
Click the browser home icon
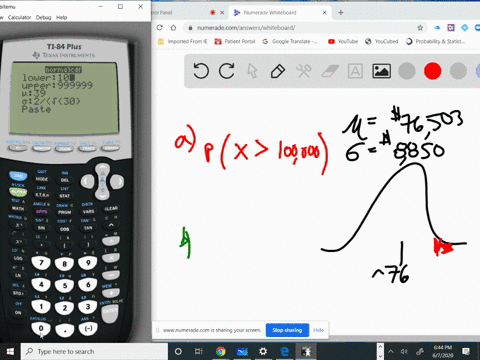click(x=173, y=28)
